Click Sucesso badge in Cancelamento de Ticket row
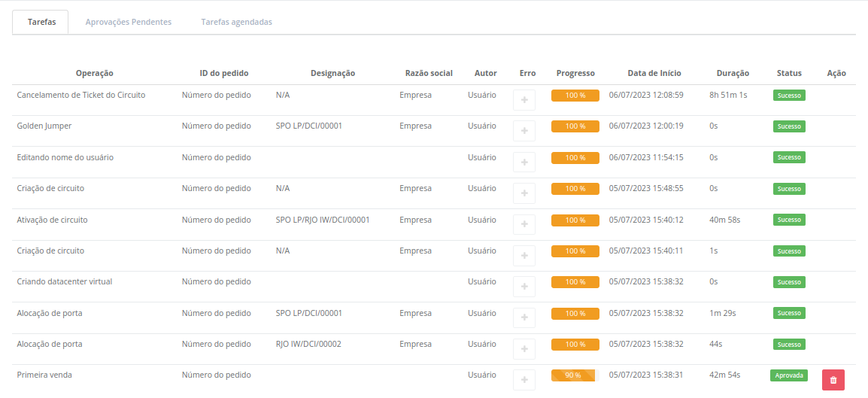This screenshot has height=398, width=868. (x=789, y=96)
